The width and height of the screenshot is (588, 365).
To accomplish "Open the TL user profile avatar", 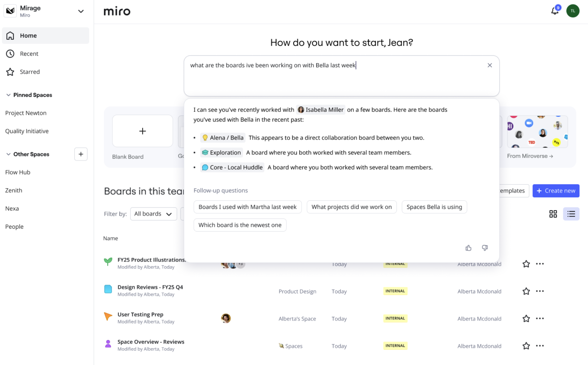I will (x=573, y=11).
